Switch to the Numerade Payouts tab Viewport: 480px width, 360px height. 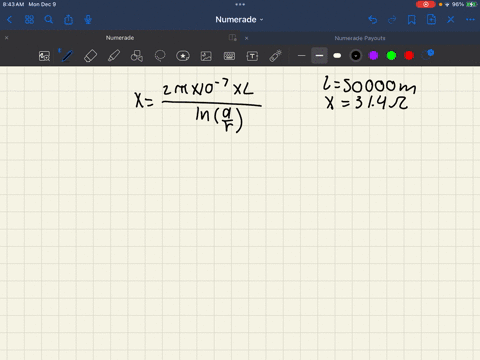pyautogui.click(x=360, y=38)
